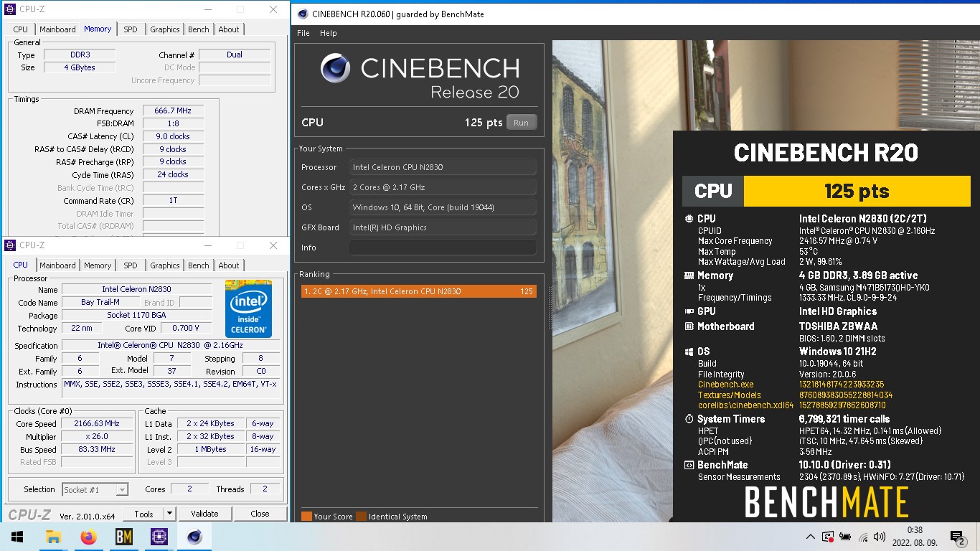The height and width of the screenshot is (551, 980).
Task: Click the 'Windows 10, 64 Bit, Core (build 19044)' text
Action: [x=423, y=207]
